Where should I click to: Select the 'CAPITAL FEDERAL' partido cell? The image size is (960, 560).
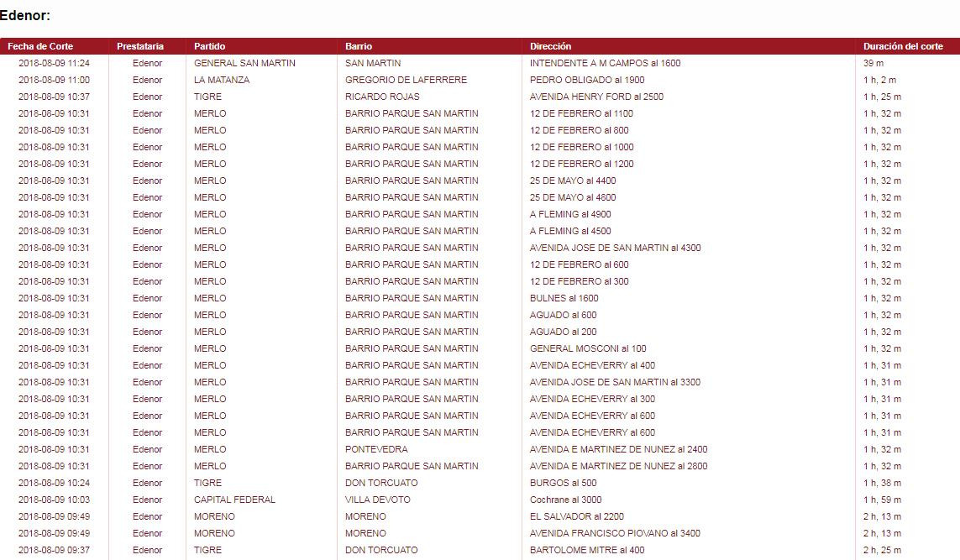(x=234, y=500)
